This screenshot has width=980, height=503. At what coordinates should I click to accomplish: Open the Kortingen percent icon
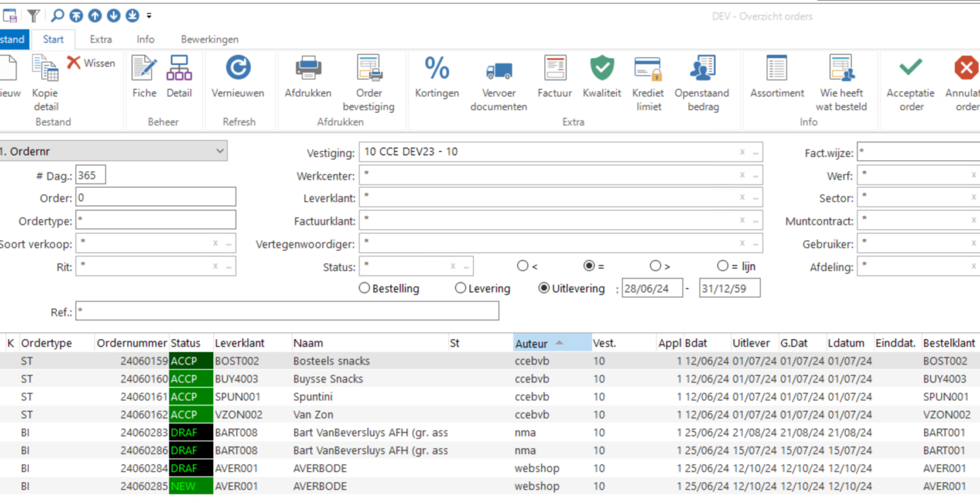(x=437, y=68)
